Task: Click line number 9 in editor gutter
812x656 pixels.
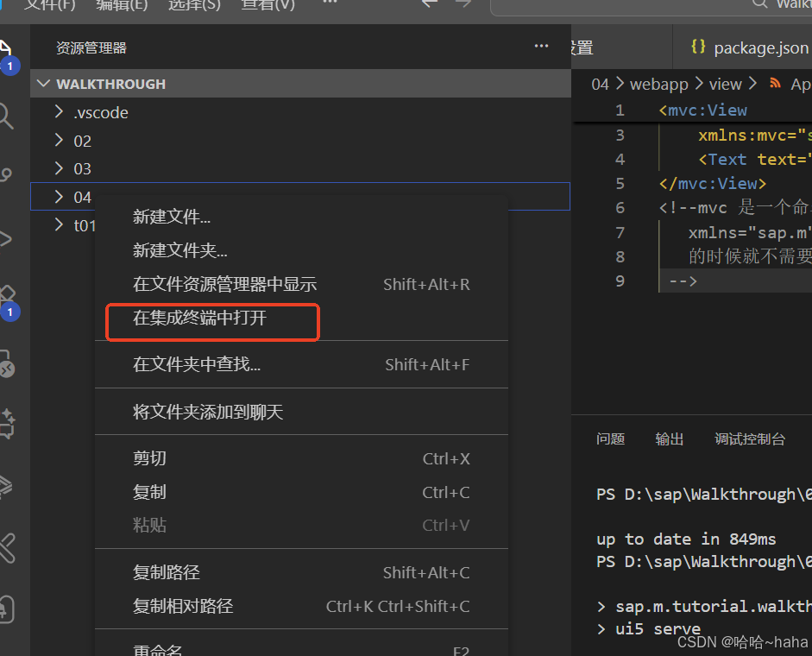Action: tap(620, 281)
